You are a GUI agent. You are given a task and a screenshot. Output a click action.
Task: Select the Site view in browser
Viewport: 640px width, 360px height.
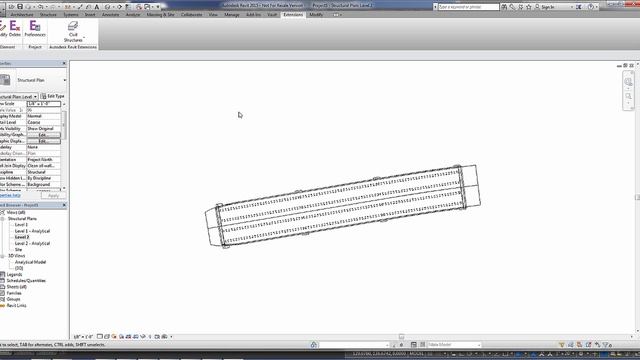[18, 249]
